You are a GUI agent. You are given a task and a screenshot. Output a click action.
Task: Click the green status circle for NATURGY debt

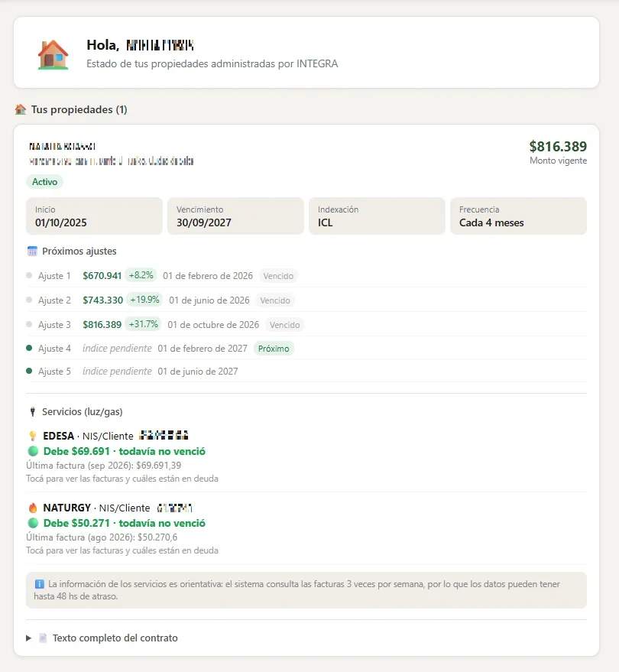33,523
